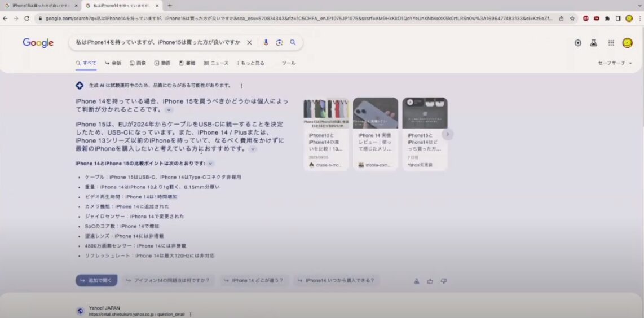Open Google Lens image search
The height and width of the screenshot is (318, 644).
(x=279, y=42)
